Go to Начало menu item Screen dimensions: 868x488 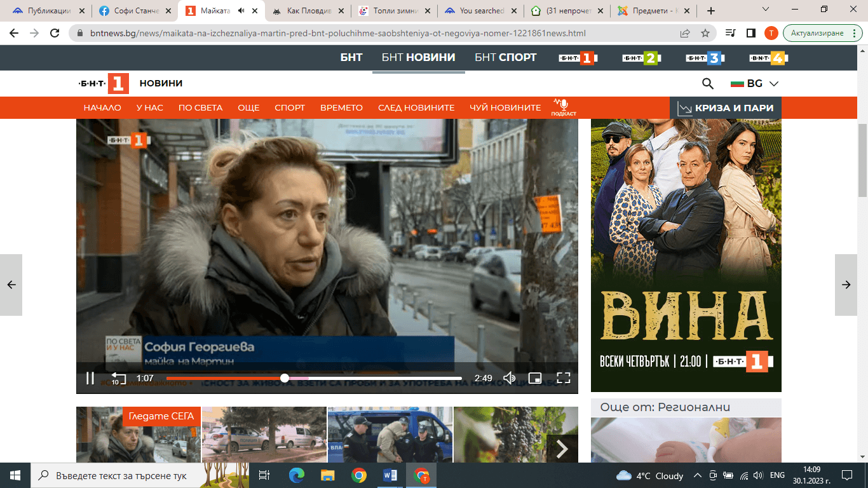pyautogui.click(x=102, y=107)
